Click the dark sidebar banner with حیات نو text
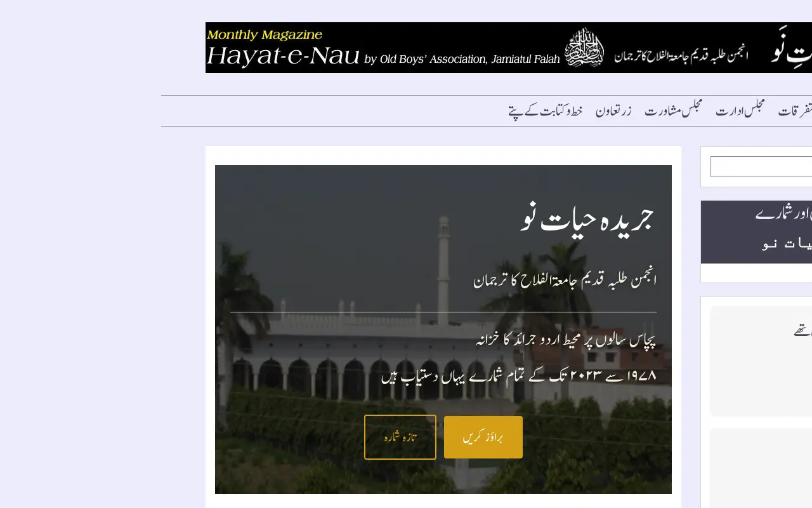 (756, 232)
